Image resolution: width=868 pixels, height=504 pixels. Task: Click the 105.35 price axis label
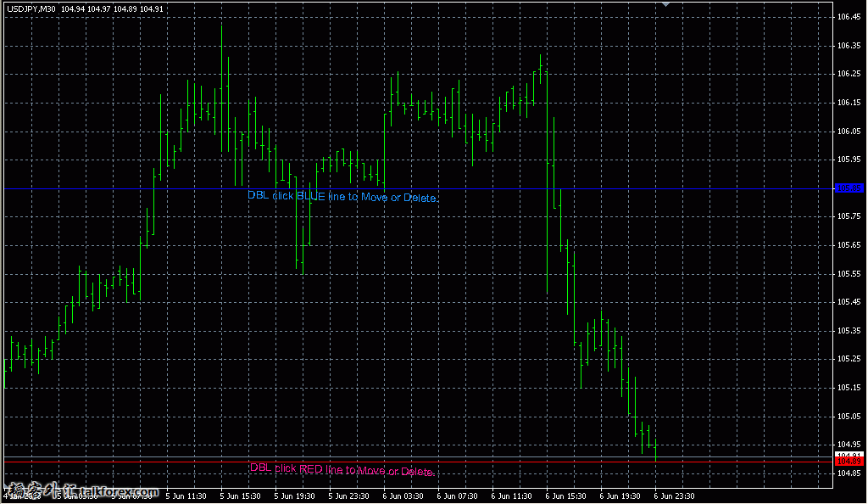point(849,331)
